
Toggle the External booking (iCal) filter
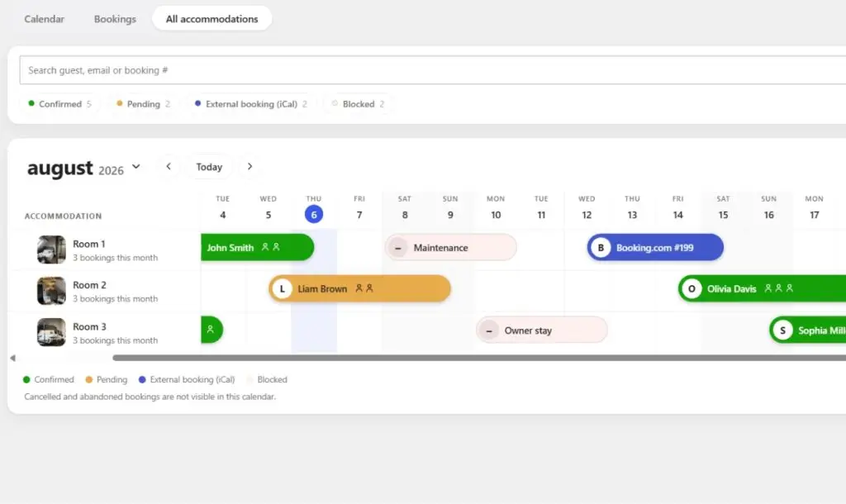pyautogui.click(x=251, y=103)
